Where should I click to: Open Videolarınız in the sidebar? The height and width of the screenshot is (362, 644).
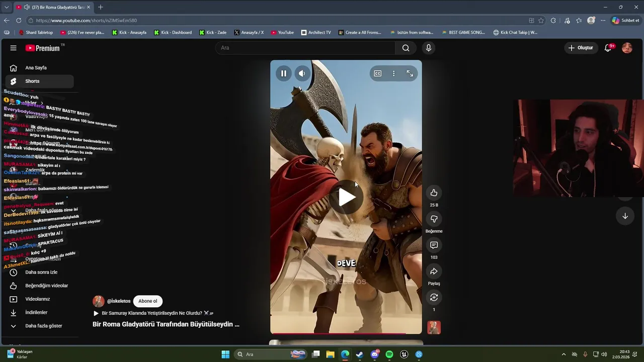click(x=39, y=299)
